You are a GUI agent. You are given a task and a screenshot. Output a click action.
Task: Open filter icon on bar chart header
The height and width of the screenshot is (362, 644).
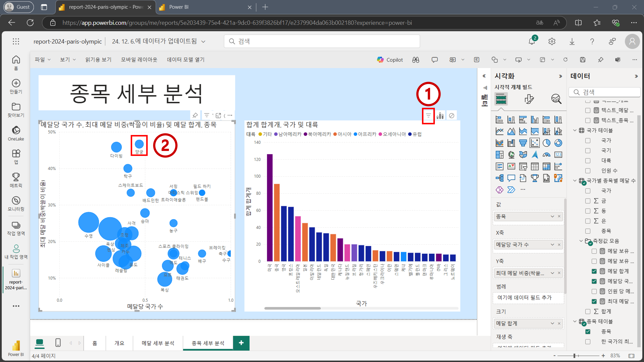[x=428, y=116]
